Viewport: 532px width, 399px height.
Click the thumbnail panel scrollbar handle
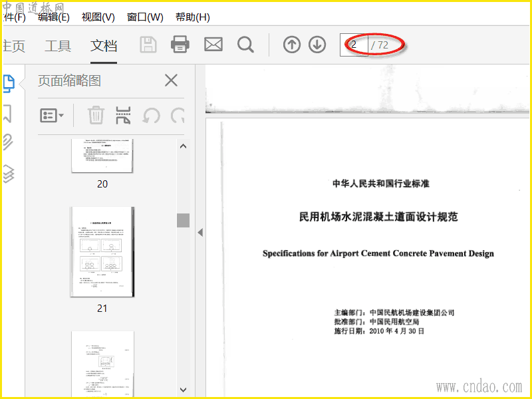click(x=184, y=220)
